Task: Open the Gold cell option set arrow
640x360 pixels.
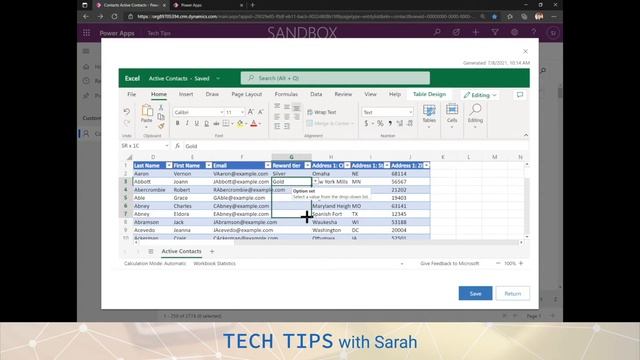Action: [x=316, y=181]
